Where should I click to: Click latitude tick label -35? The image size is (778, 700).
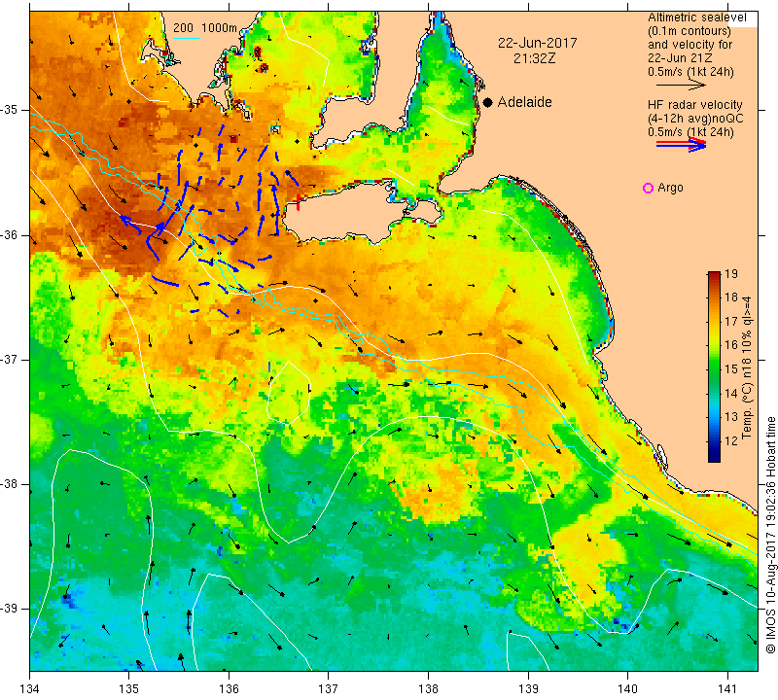click(x=10, y=110)
